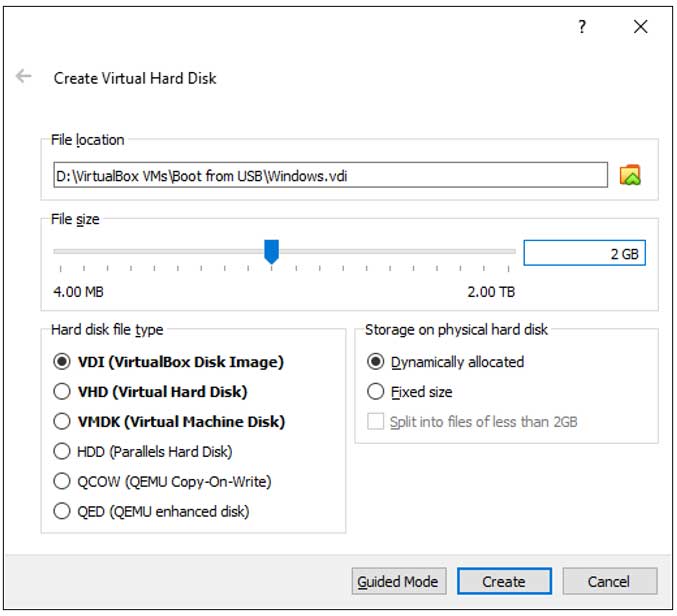This screenshot has height=616, width=677.
Task: Cancel the hard disk creation
Action: tap(609, 581)
